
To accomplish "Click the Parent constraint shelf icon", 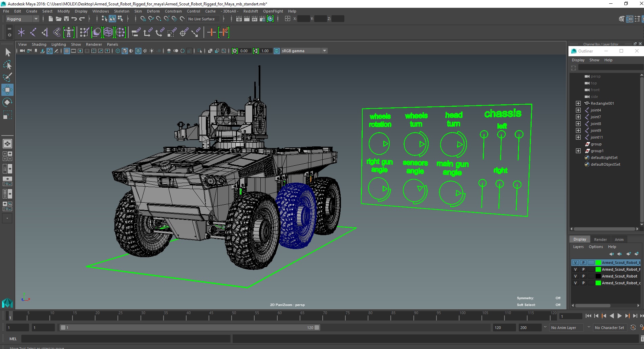I will [136, 32].
